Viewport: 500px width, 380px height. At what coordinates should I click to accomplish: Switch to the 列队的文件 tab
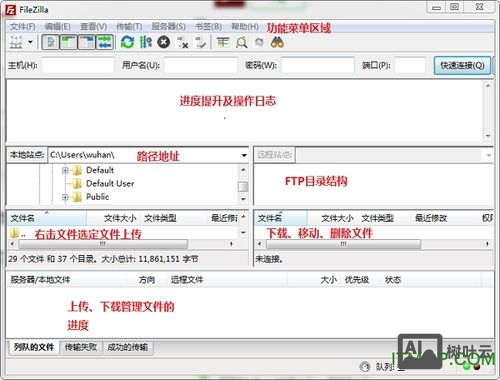34,347
